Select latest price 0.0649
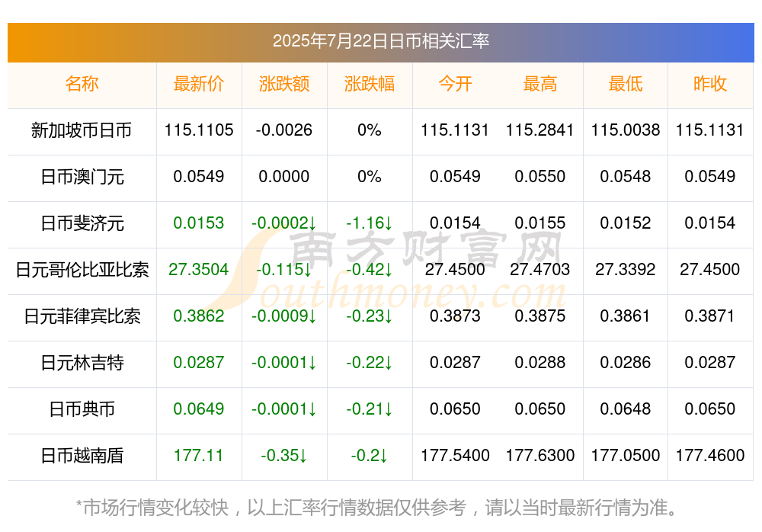This screenshot has height=532, width=762. point(199,409)
